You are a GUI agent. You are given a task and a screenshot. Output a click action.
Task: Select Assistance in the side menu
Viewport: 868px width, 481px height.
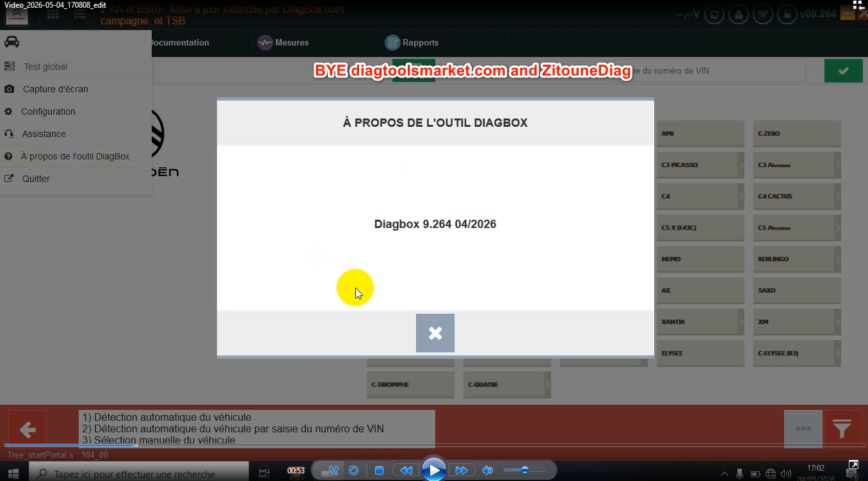pyautogui.click(x=76, y=134)
